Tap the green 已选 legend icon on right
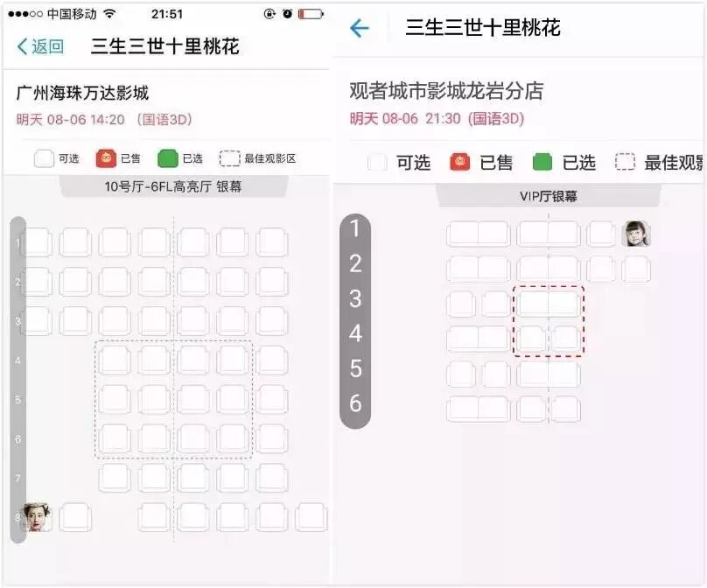This screenshot has height=588, width=707. coord(542,163)
